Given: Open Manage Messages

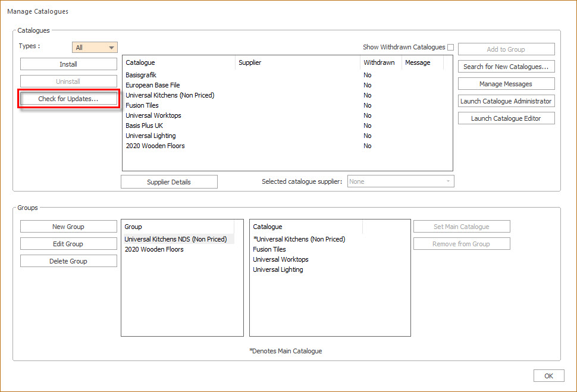Looking at the screenshot, I should point(506,83).
